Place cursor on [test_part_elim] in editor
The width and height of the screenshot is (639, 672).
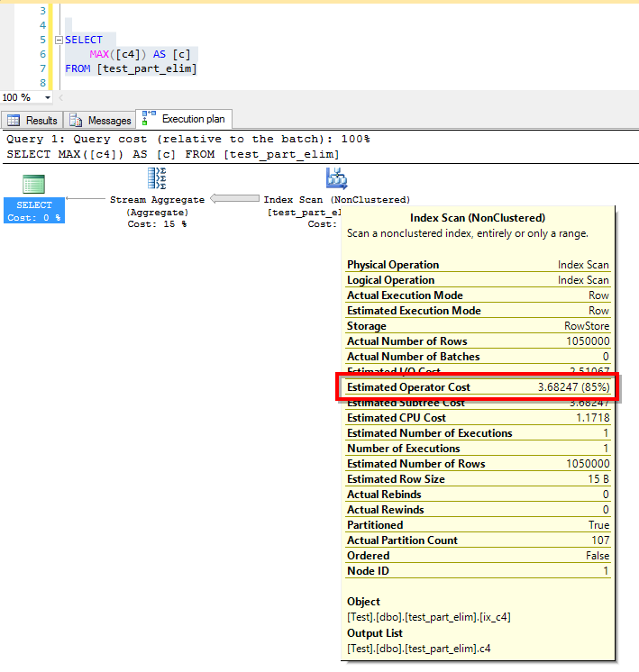click(x=146, y=68)
